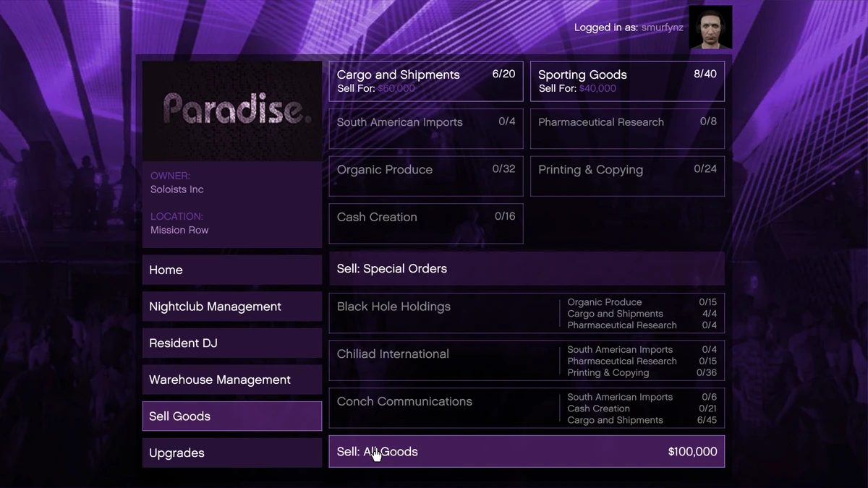Sell the Sporting Goods stock for $40,000

pos(626,81)
